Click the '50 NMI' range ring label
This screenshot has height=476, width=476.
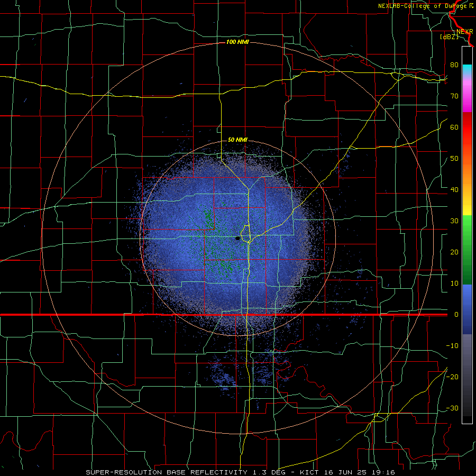[237, 140]
